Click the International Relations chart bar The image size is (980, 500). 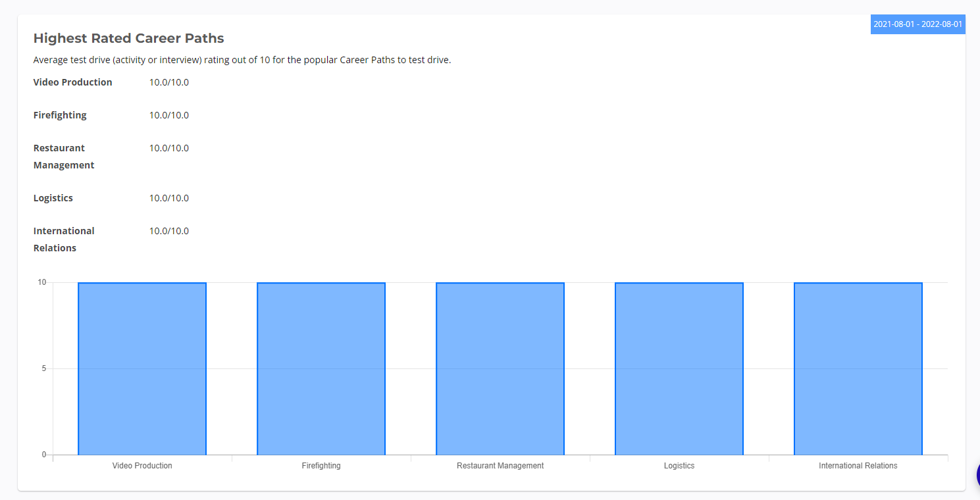coord(858,368)
